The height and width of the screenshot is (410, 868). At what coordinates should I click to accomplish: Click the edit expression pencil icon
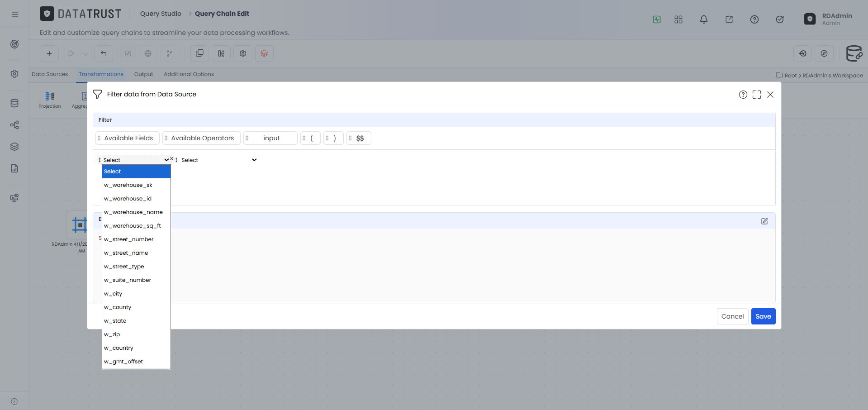click(x=764, y=221)
